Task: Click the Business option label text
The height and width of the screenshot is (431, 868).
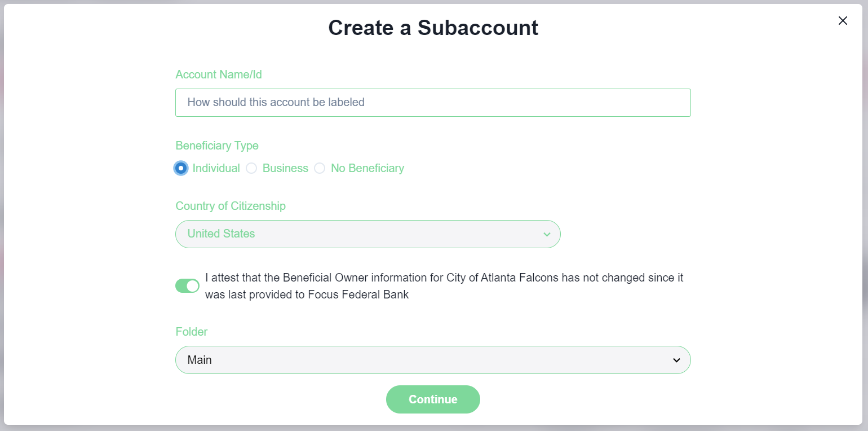Action: tap(285, 168)
